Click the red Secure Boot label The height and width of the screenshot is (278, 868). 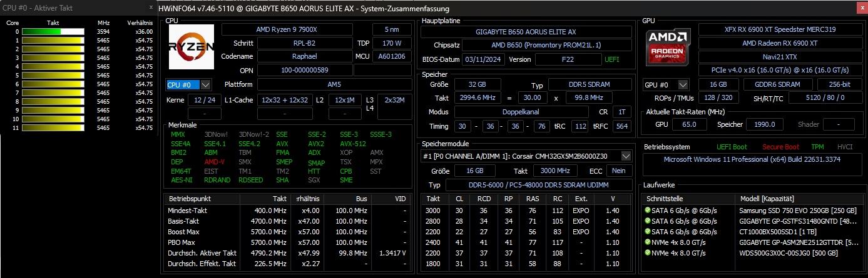click(x=782, y=147)
